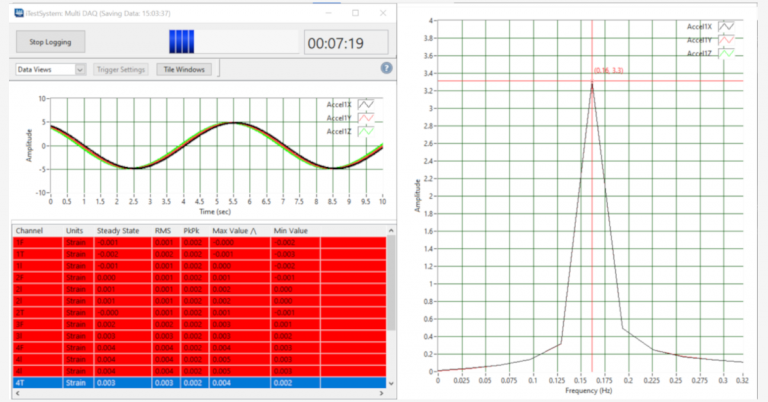Open the Data Views dropdown
The width and height of the screenshot is (768, 402).
coord(51,70)
